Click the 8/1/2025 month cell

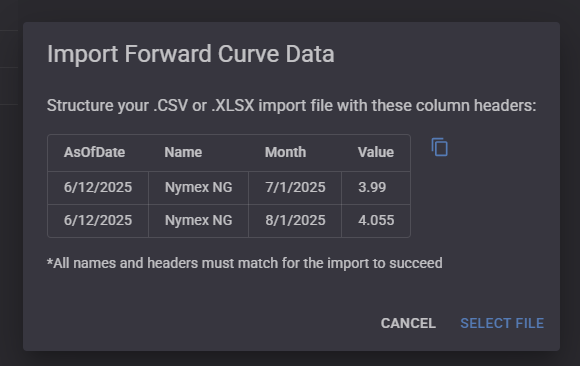click(295, 221)
